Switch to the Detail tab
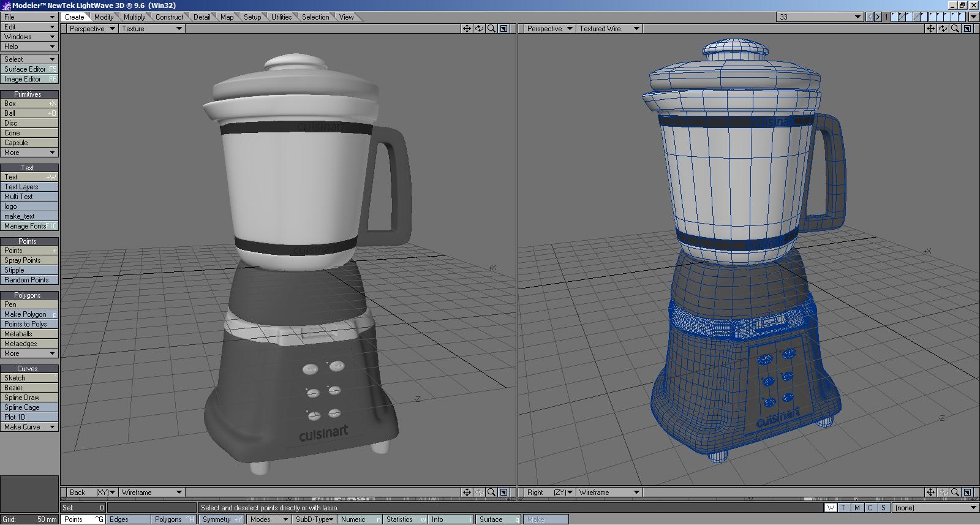 [x=202, y=17]
